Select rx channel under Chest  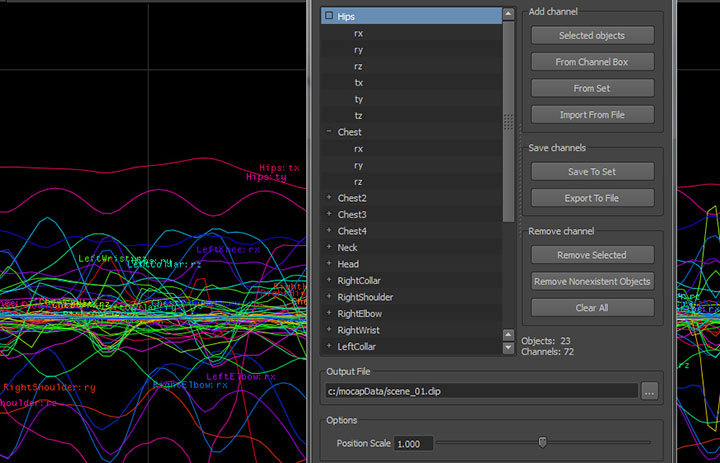point(359,149)
